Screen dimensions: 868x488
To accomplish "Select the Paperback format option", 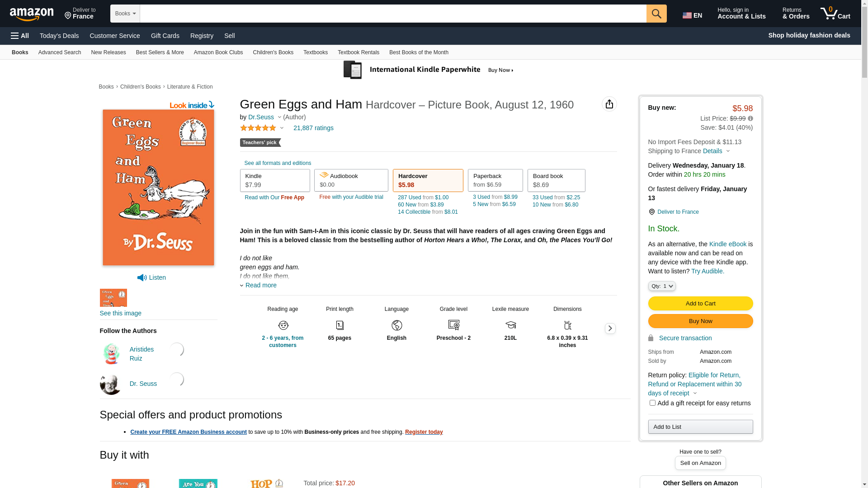I will [495, 180].
